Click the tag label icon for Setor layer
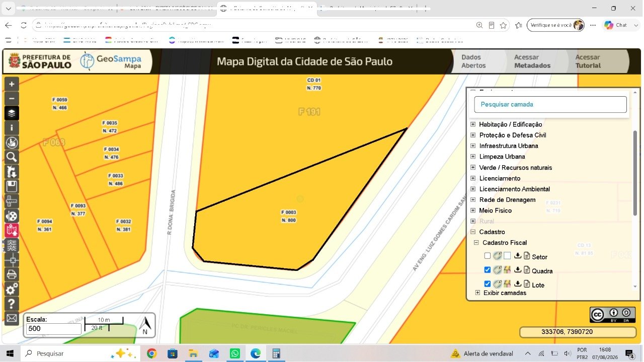Viewport: 644px width, 362px height. pyautogui.click(x=497, y=256)
